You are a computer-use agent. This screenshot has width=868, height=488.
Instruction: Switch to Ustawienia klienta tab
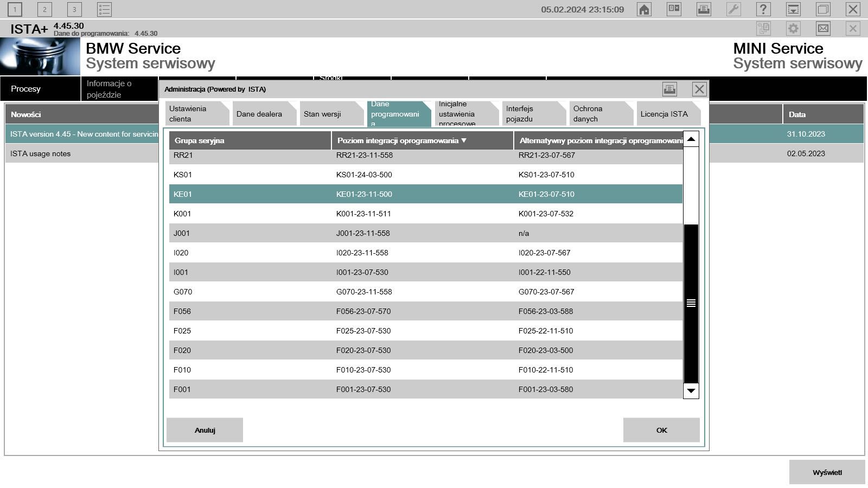point(197,113)
